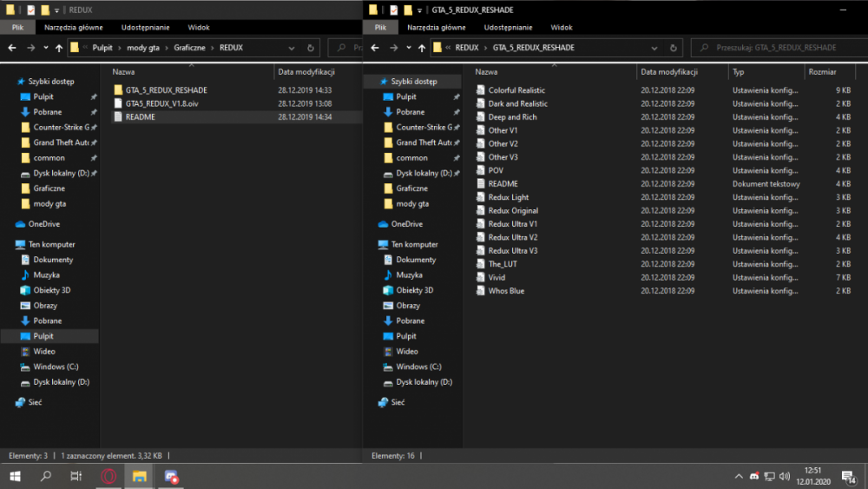This screenshot has width=868, height=489.
Task: Select OneDrive in REDUX window sidebar
Action: pyautogui.click(x=43, y=224)
